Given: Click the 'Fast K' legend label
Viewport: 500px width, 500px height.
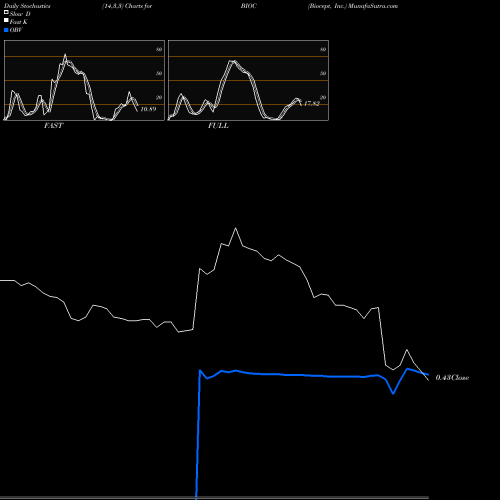Looking at the screenshot, I should 19,22.
